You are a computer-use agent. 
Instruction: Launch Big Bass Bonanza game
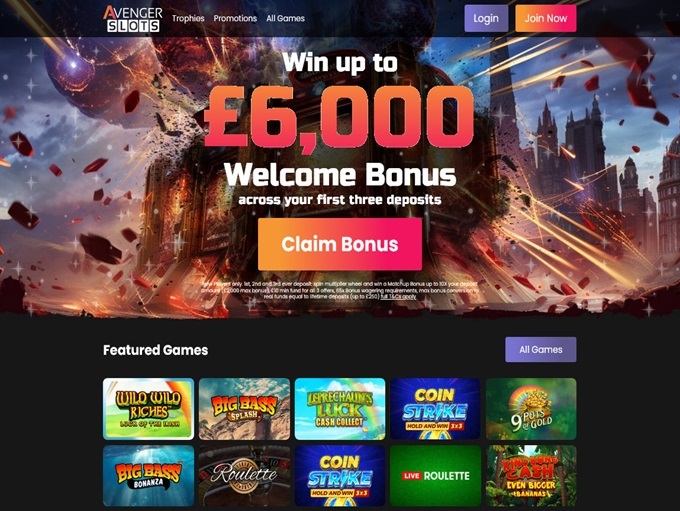coord(148,475)
